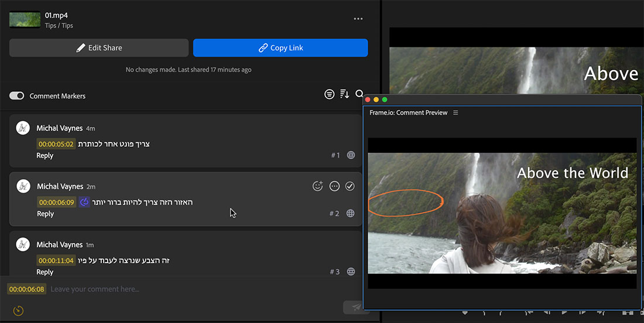Reply to comment #1
The width and height of the screenshot is (644, 323).
point(44,156)
